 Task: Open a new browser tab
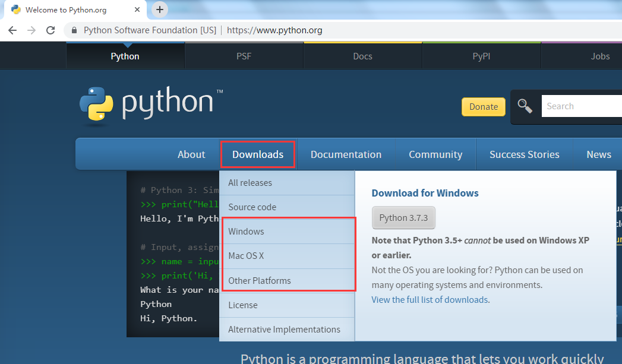click(x=159, y=10)
